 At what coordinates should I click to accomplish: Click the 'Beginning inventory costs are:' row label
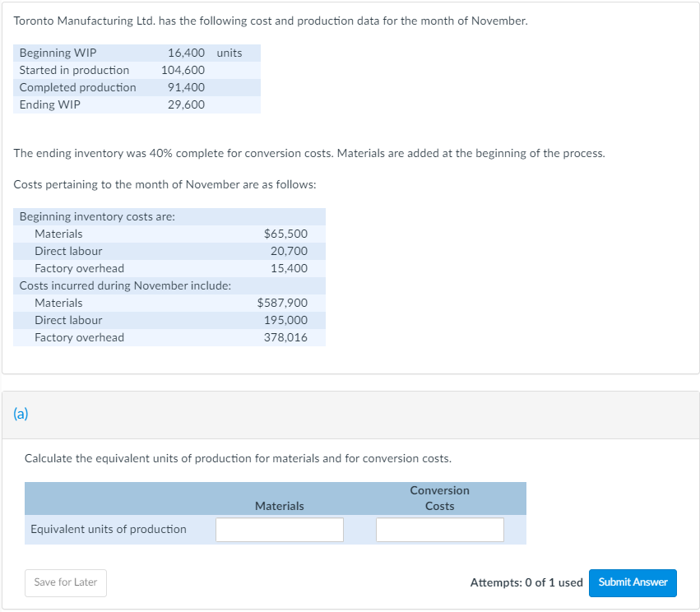97,216
